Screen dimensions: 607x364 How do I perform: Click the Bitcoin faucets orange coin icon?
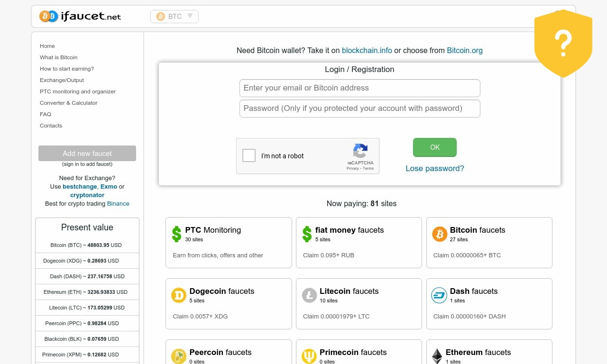click(440, 234)
